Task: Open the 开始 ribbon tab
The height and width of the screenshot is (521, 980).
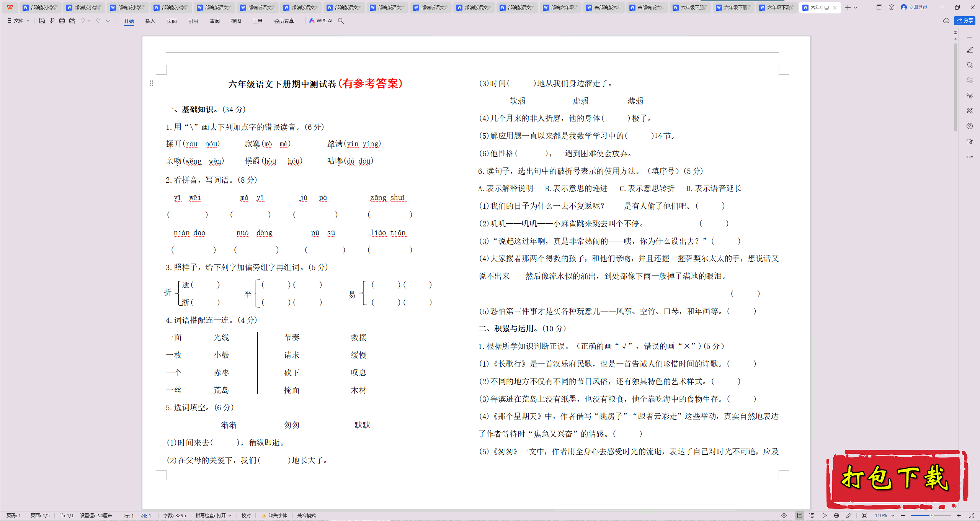Action: [129, 21]
